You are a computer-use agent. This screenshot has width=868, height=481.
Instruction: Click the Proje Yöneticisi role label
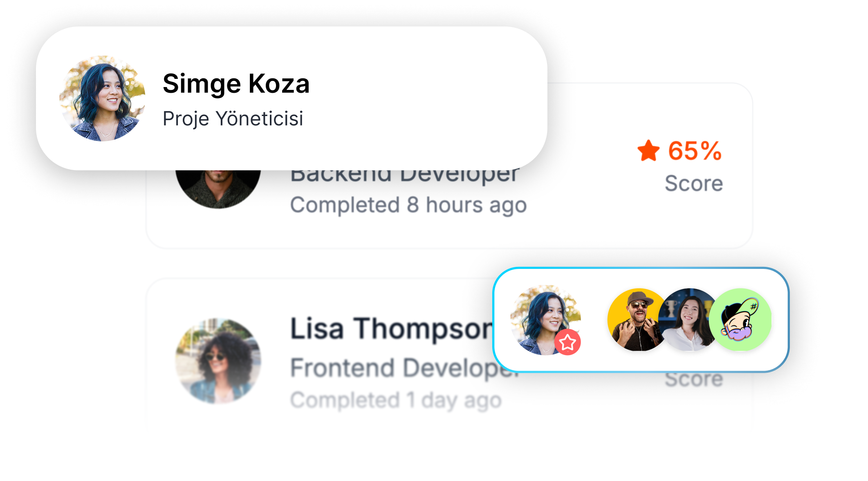[x=233, y=119]
